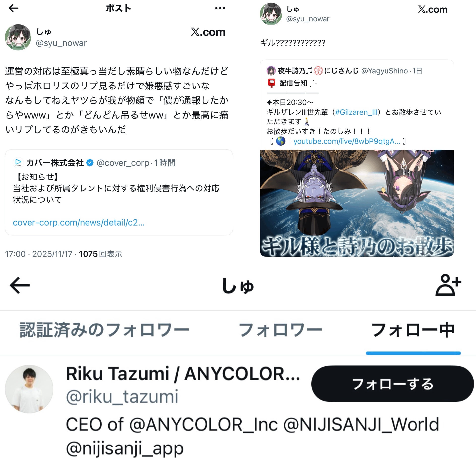
Task: Tap the back arrow beside ポスト header
Action: [x=13, y=8]
